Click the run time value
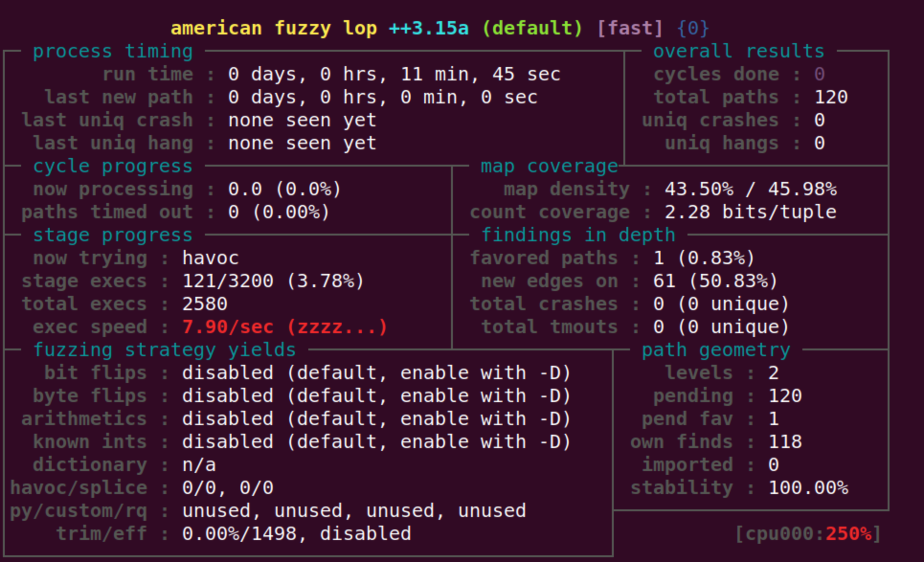 coord(394,75)
